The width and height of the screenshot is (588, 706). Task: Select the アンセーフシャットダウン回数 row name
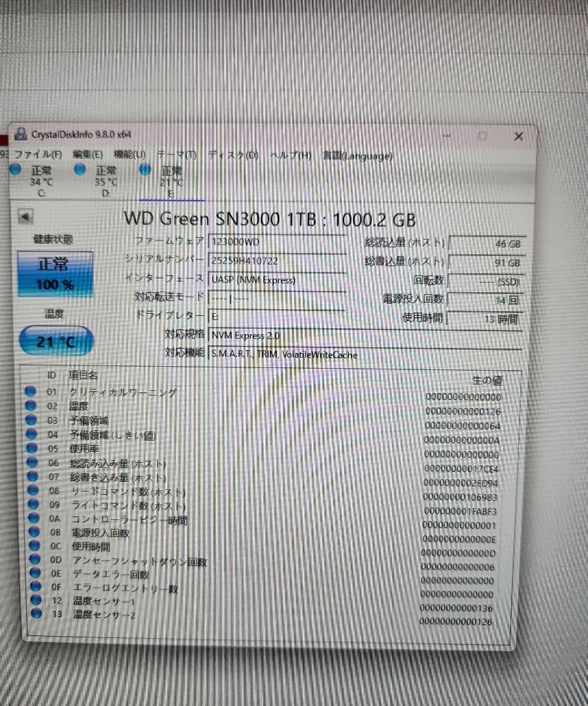(139, 561)
